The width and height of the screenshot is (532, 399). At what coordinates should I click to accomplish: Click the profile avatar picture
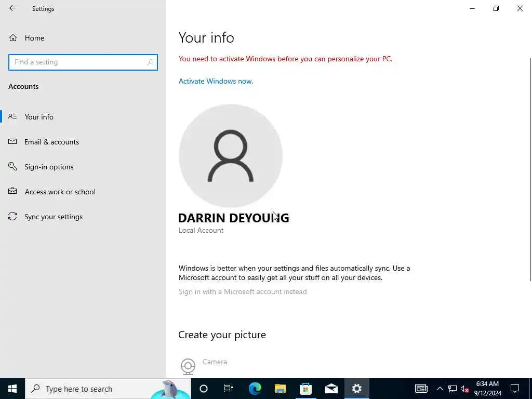[x=231, y=156]
